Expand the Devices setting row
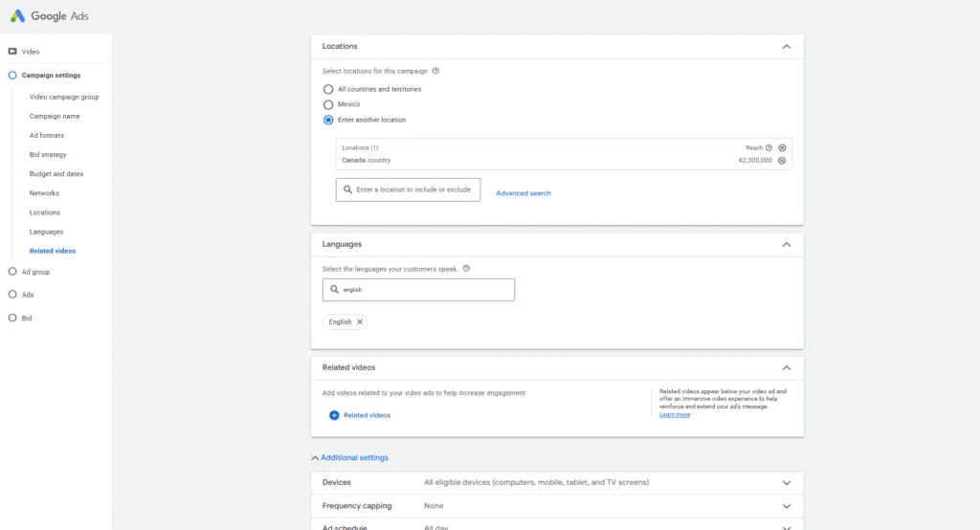 click(x=557, y=482)
